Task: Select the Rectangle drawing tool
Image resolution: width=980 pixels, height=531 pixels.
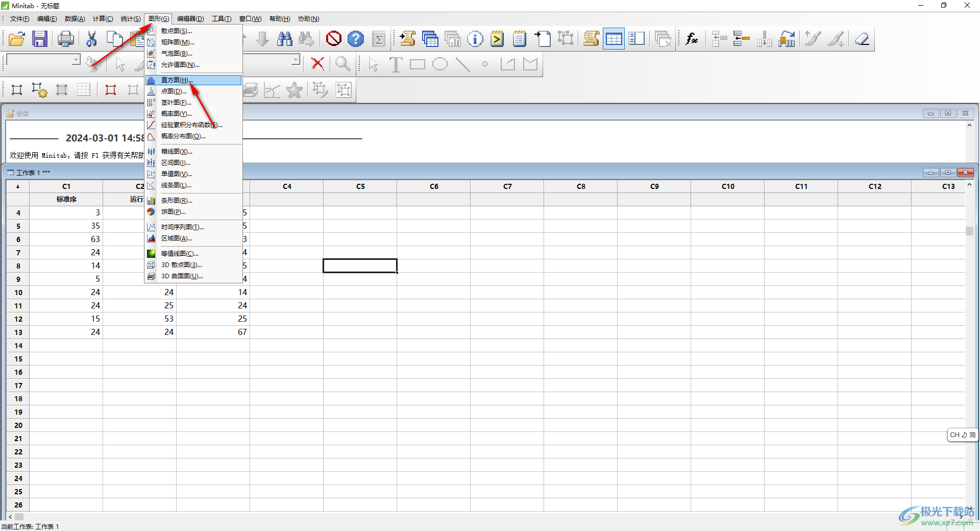Action: tap(418, 64)
